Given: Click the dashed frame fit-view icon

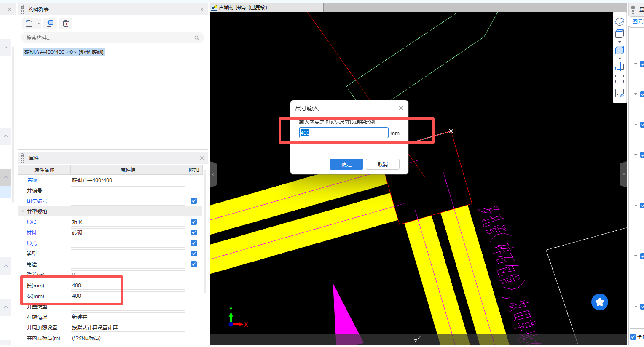Looking at the screenshot, I should point(619,79).
